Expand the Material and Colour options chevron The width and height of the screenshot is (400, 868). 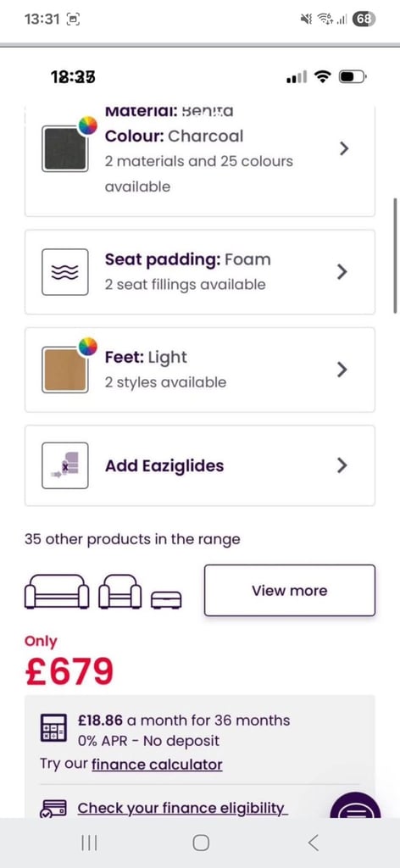[x=344, y=148]
